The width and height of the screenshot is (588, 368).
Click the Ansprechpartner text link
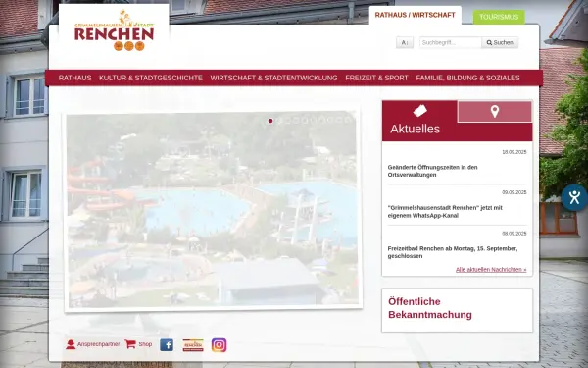tap(98, 344)
